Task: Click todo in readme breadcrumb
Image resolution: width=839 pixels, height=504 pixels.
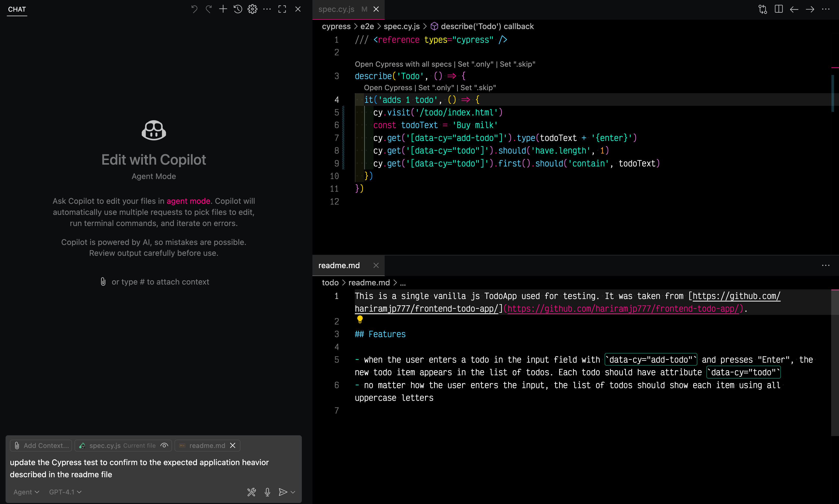Action: tap(330, 283)
